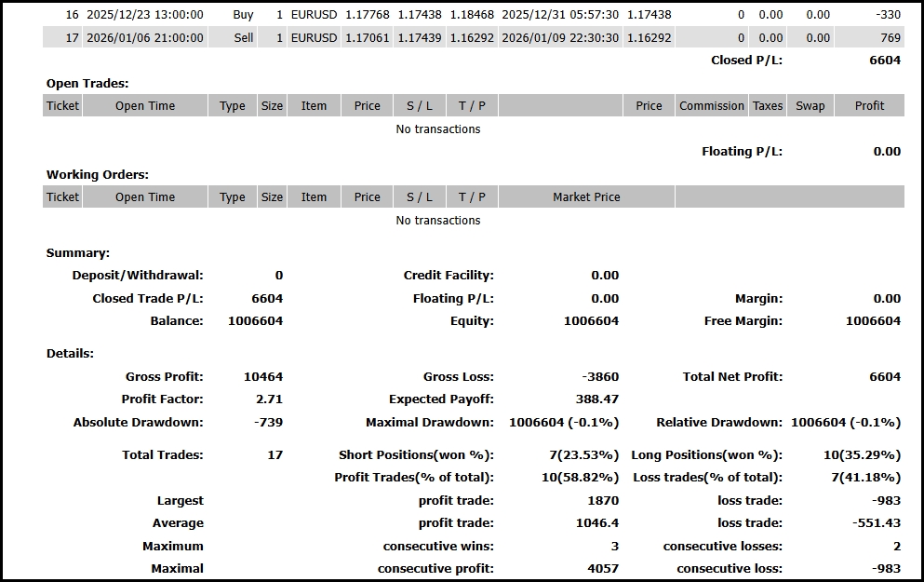Click the Swap column header

coord(810,106)
